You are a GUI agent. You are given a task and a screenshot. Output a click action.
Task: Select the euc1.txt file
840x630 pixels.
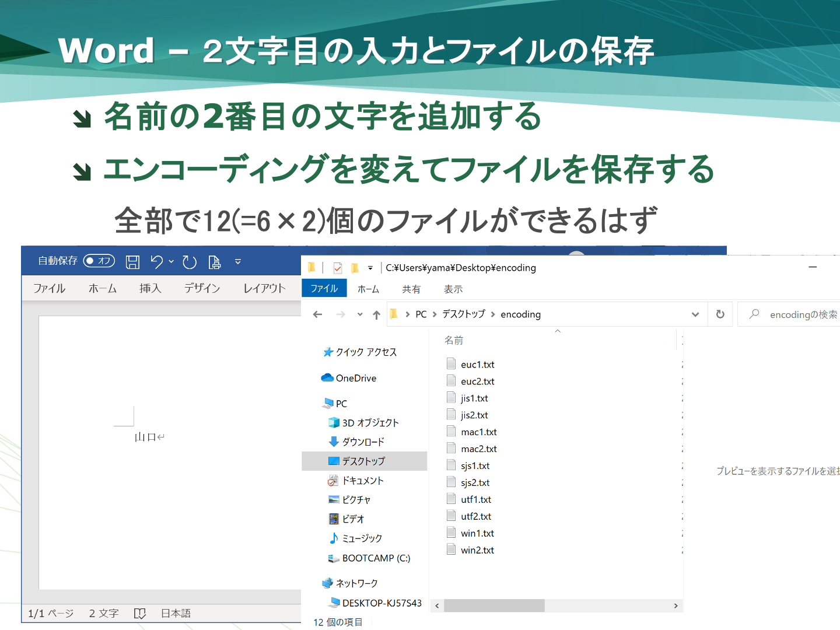point(477,365)
